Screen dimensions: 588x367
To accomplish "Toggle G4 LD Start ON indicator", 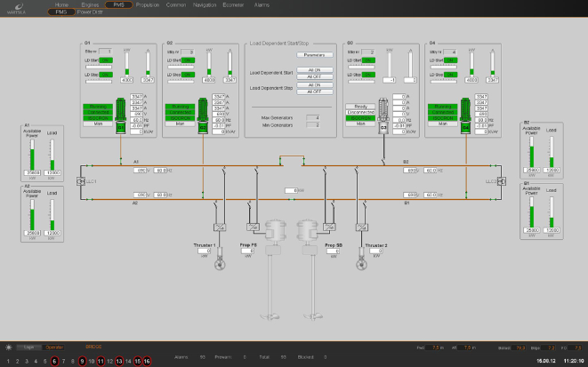I will click(448, 60).
